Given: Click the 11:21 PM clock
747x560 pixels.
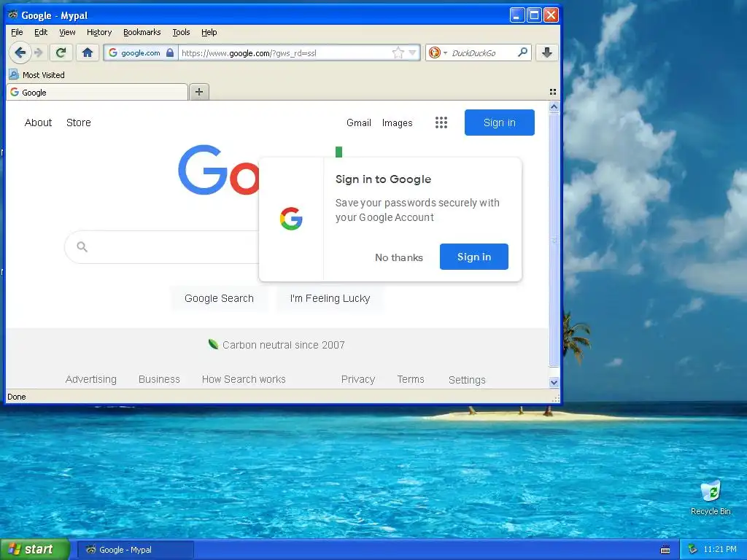Looking at the screenshot, I should click(720, 549).
